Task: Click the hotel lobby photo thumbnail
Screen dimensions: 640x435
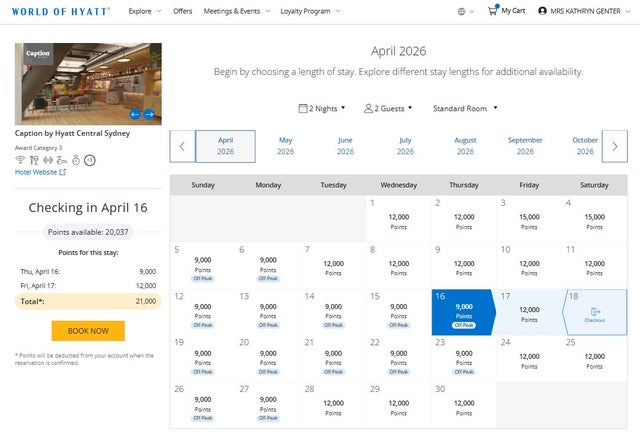Action: pos(88,84)
